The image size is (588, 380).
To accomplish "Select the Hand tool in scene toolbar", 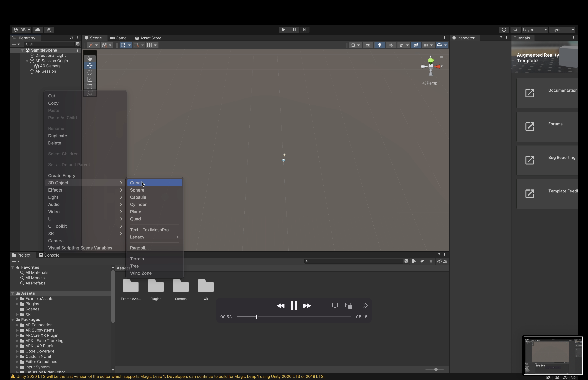I will pyautogui.click(x=90, y=59).
